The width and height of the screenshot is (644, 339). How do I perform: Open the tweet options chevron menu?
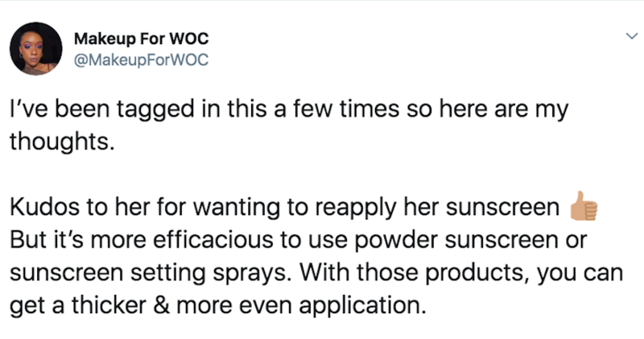tap(632, 36)
